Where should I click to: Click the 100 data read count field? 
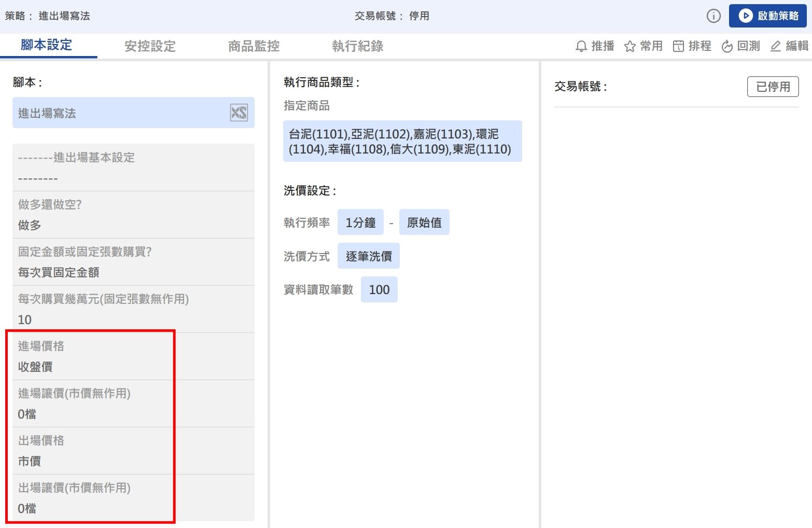point(379,289)
